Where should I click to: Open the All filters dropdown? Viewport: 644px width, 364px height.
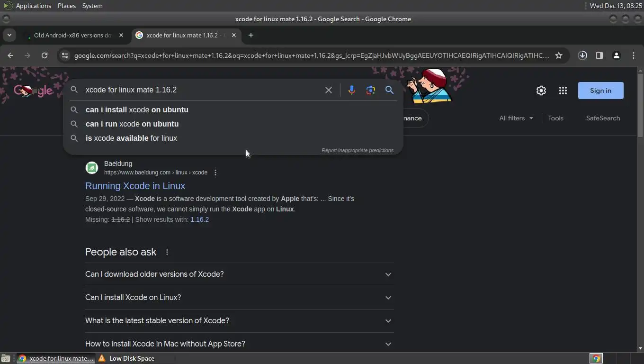click(516, 118)
